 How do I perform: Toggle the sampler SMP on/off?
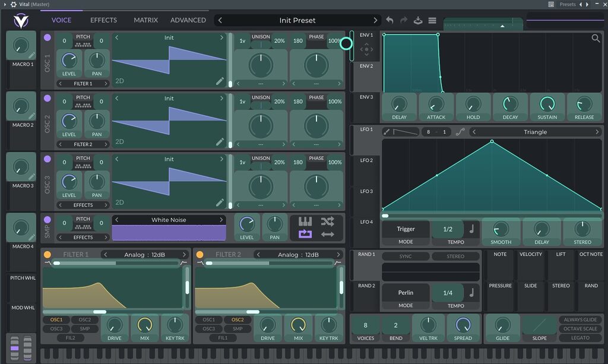click(47, 219)
